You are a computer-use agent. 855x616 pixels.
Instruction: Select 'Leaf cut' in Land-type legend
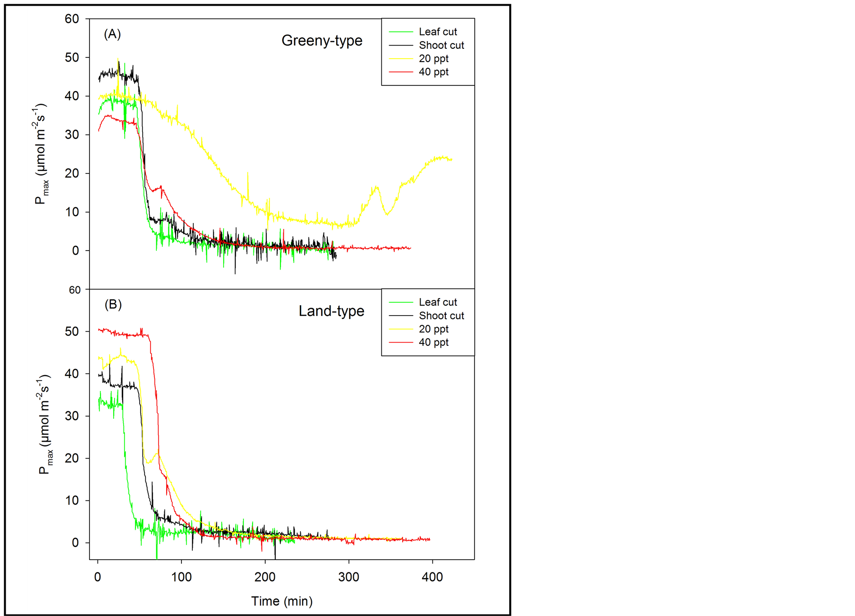[438, 302]
